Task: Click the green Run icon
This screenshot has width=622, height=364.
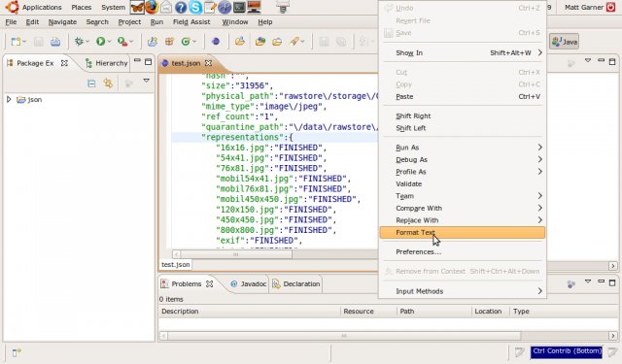Action: coord(101,41)
